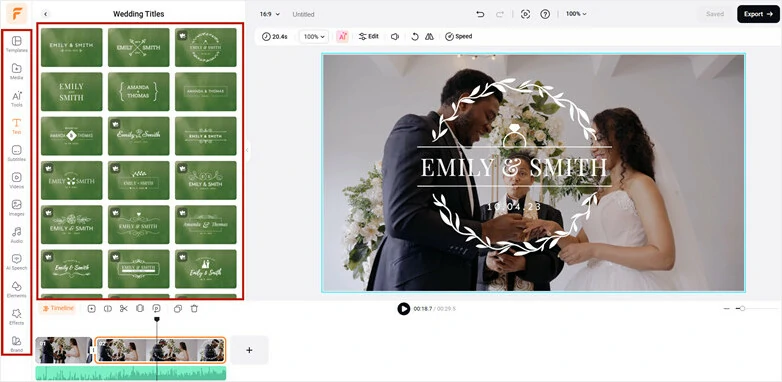Open the Edit adjustments for clip

pyautogui.click(x=369, y=36)
